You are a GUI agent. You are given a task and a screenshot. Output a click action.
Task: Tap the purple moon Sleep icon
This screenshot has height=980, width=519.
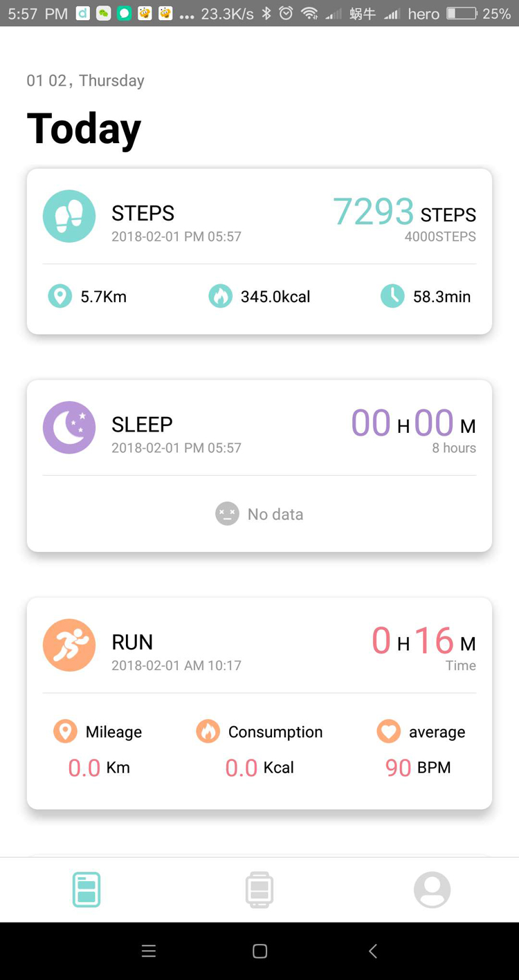(x=69, y=427)
